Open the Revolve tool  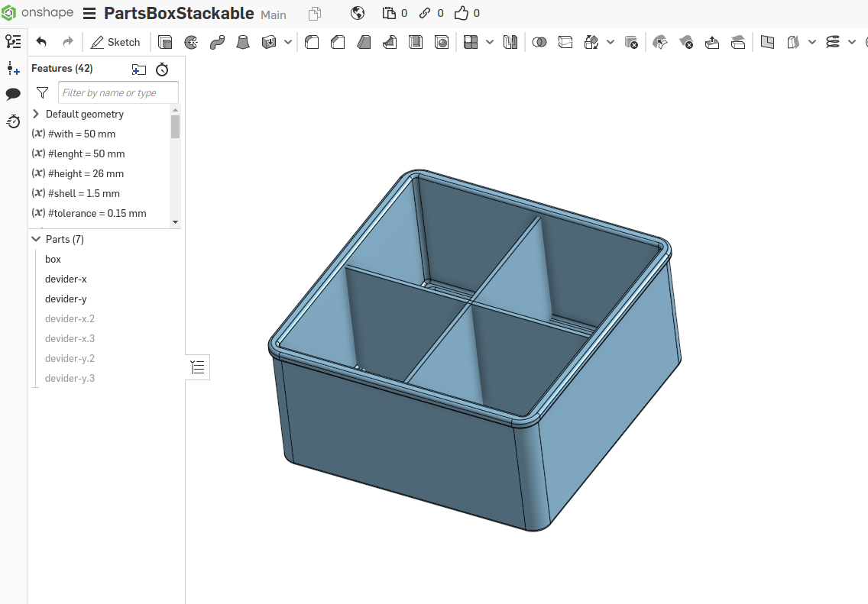[190, 42]
